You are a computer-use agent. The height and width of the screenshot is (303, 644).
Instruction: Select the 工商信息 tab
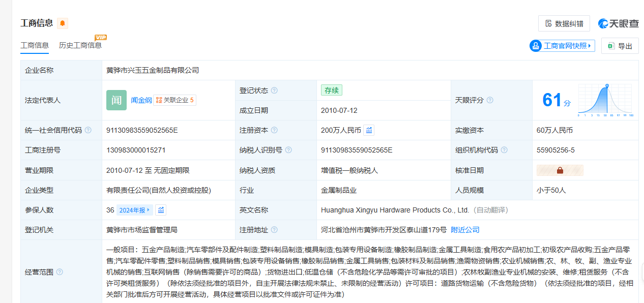click(x=35, y=45)
